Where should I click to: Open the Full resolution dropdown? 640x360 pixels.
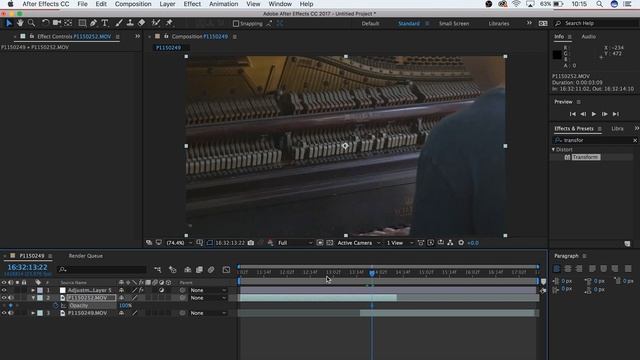295,243
